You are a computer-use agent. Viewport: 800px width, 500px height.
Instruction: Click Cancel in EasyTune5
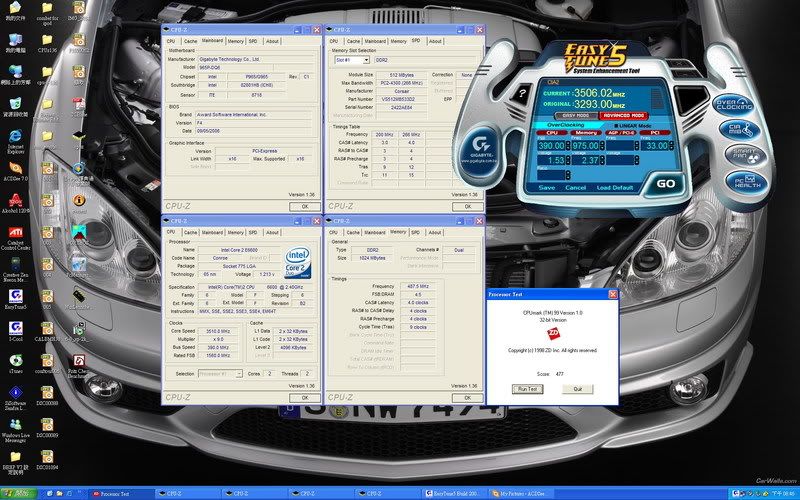click(x=576, y=188)
